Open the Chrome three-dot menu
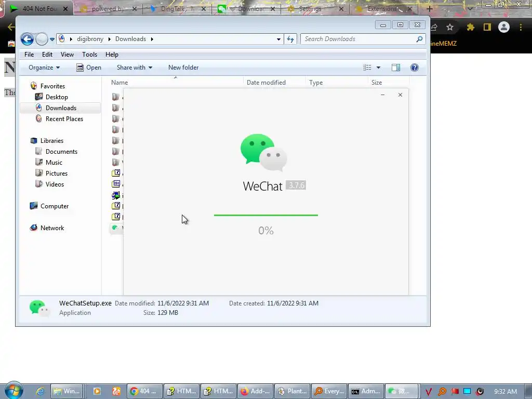532x399 pixels. coord(521,27)
